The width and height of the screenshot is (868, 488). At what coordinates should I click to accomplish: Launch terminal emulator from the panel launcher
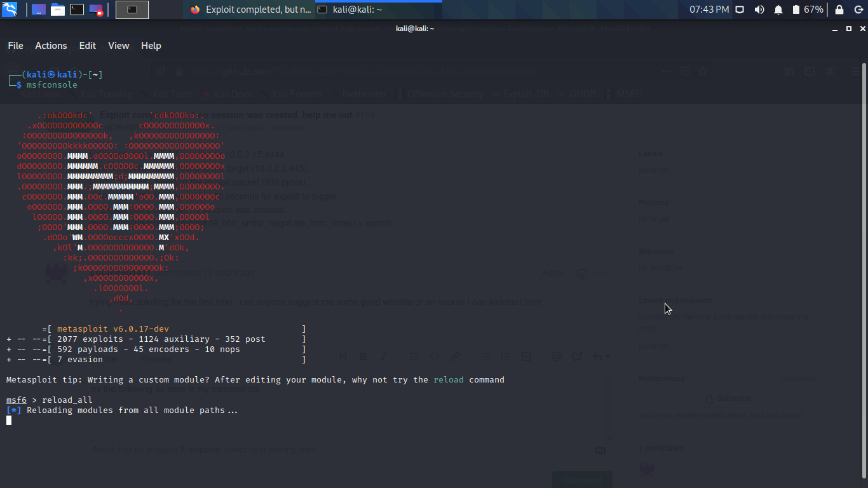pos(77,10)
